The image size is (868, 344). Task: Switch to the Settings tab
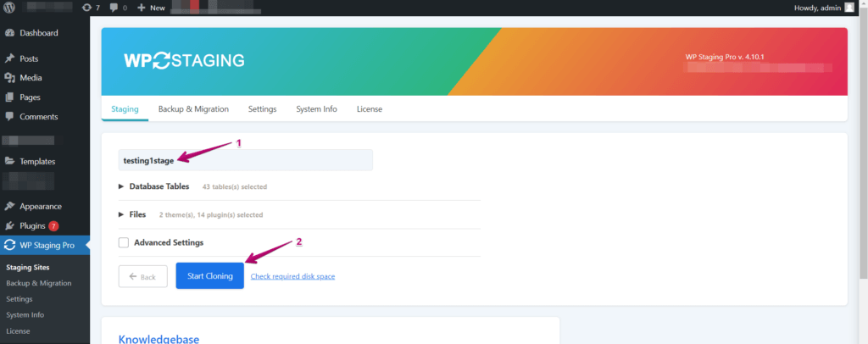263,109
